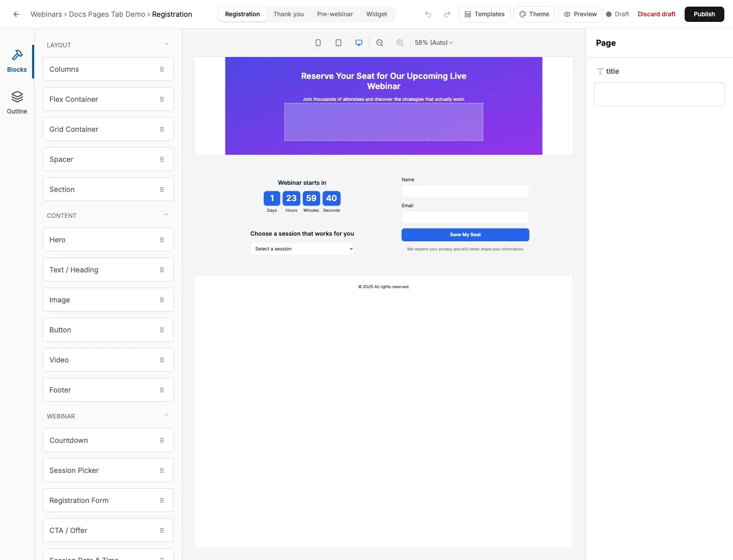
Task: Click Discard draft
Action: pyautogui.click(x=657, y=14)
